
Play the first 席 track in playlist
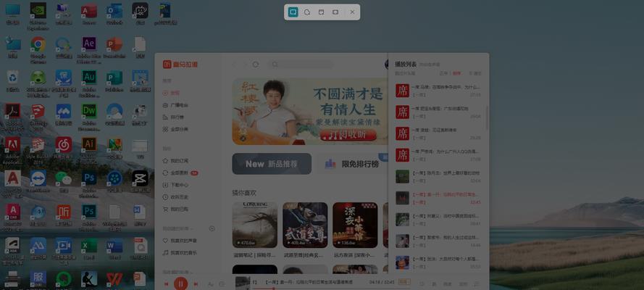(438, 91)
